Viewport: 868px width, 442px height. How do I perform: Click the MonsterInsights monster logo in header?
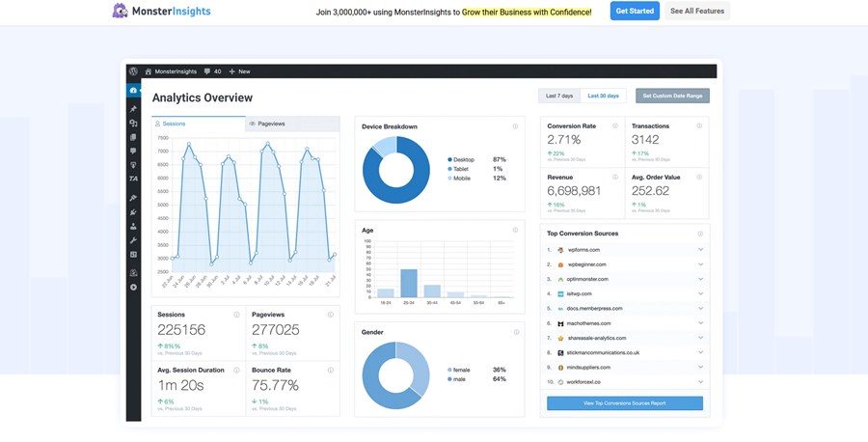121,11
